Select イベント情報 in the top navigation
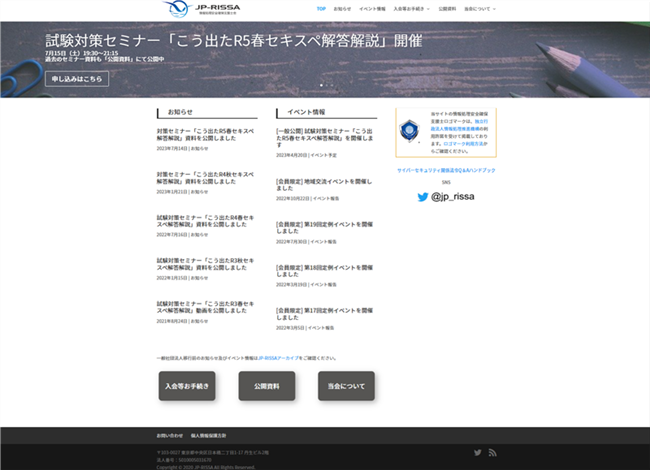The image size is (650, 470). pos(372,8)
